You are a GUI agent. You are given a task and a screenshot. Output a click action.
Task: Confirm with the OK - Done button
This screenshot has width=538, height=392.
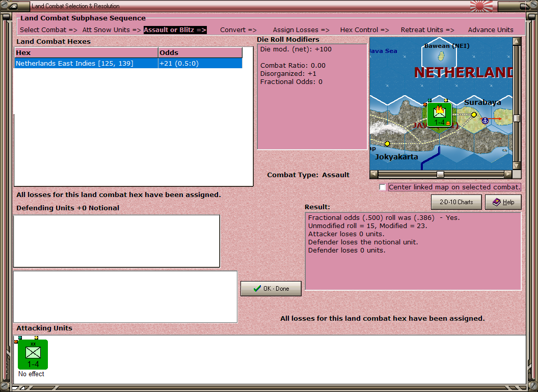(x=271, y=289)
